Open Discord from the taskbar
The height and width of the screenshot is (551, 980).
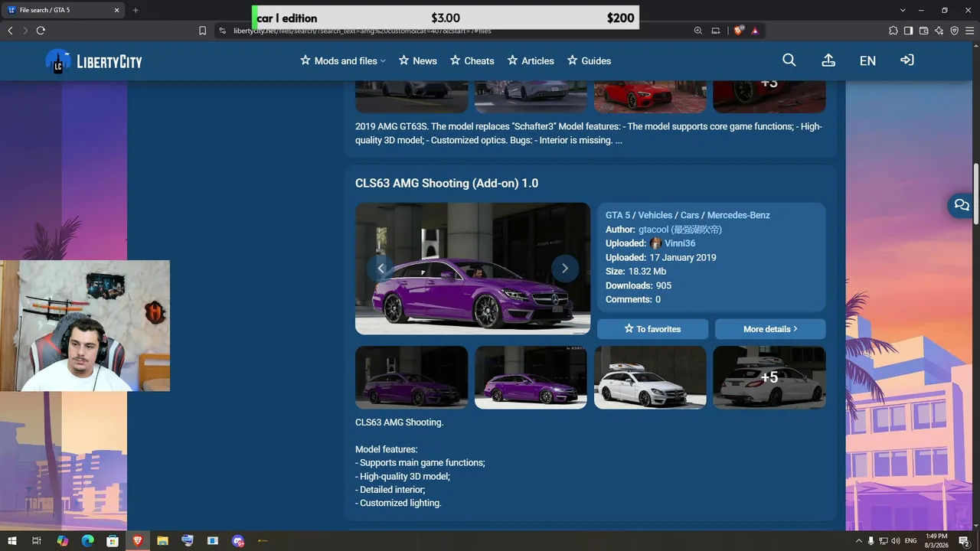coord(237,541)
